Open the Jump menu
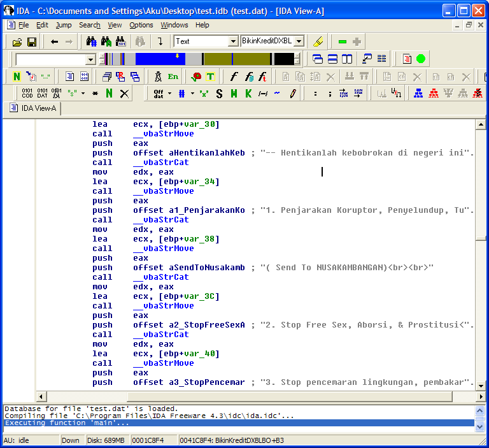 64,25
